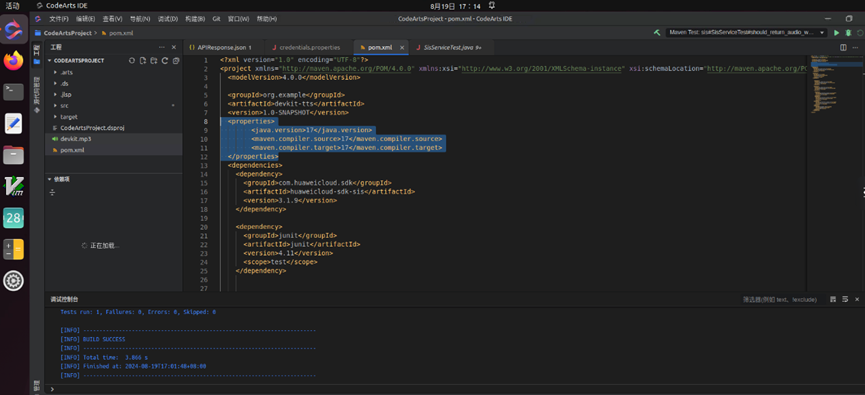865x395 pixels.
Task: Click CodeArtsProject in the breadcrumb
Action: click(x=67, y=33)
